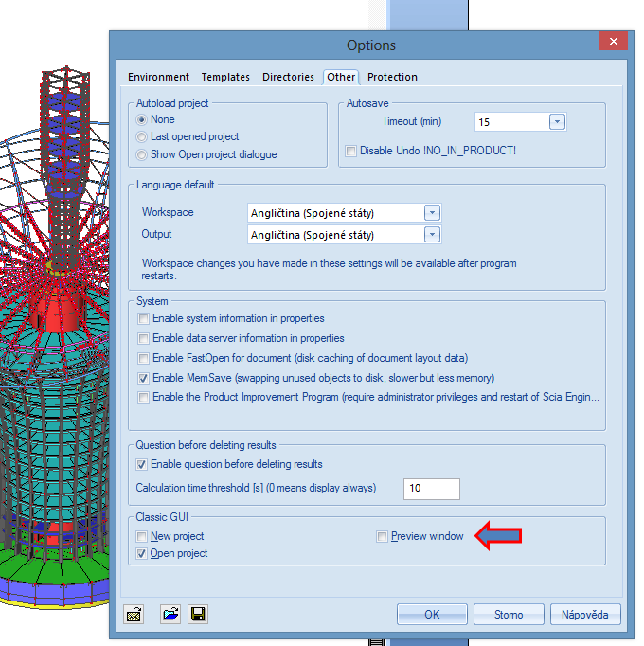Close the Options dialog with the red X
Viewport: 644px width, 646px height.
point(613,44)
